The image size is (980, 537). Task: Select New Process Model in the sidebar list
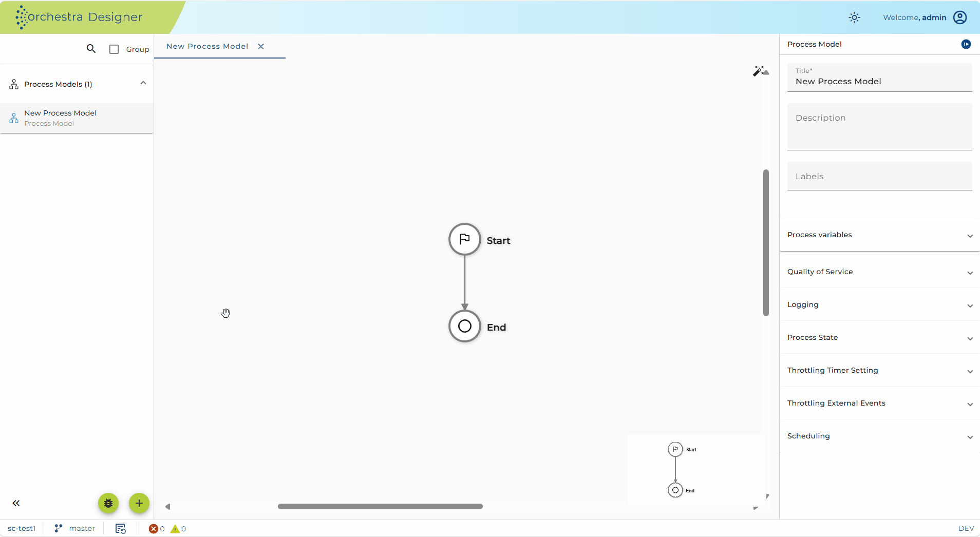pos(77,118)
